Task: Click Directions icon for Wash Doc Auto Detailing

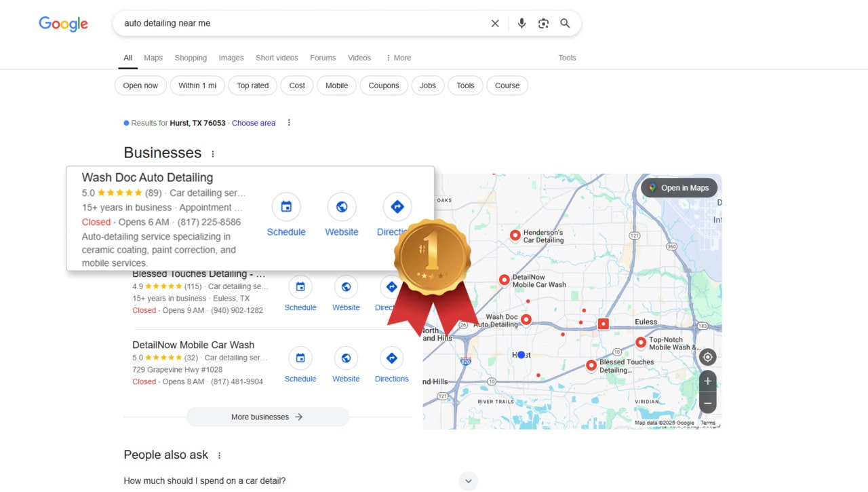Action: pos(397,207)
